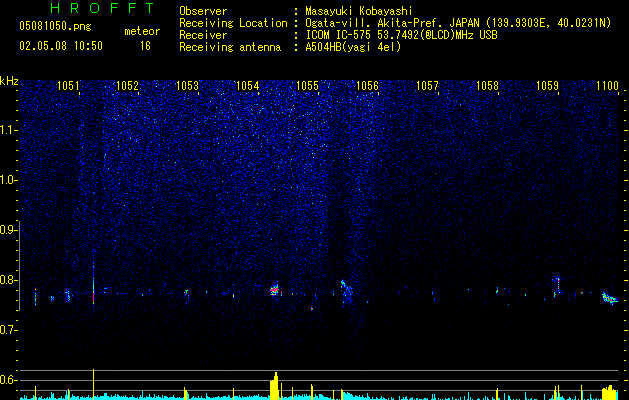Click the A504HB(yagi 4el) antenna text
Viewport: 629px width, 400px height.
pos(353,47)
